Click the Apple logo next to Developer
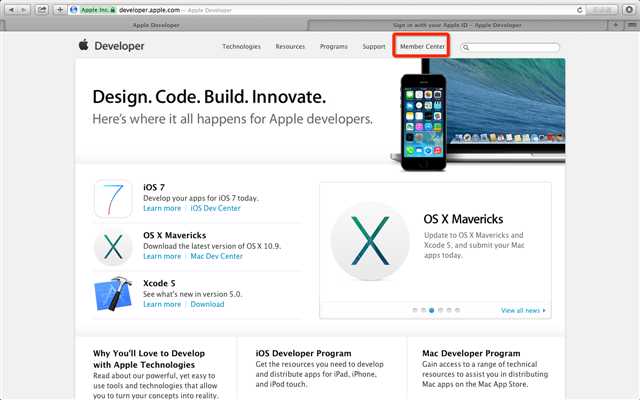 (84, 44)
